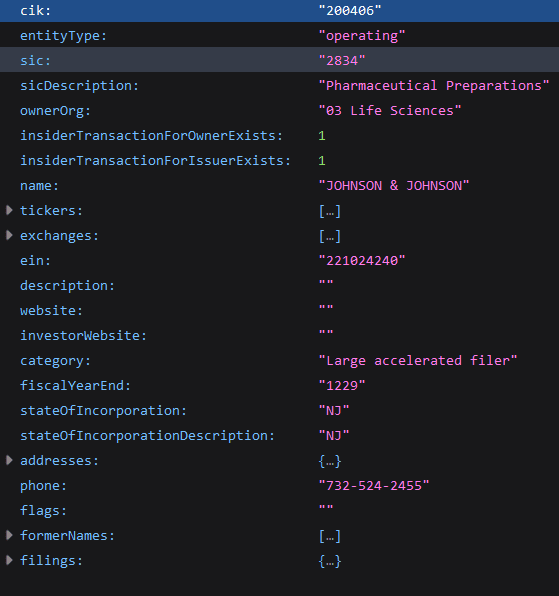559x596 pixels.
Task: Select the ownerOrg key
Action: point(55,111)
